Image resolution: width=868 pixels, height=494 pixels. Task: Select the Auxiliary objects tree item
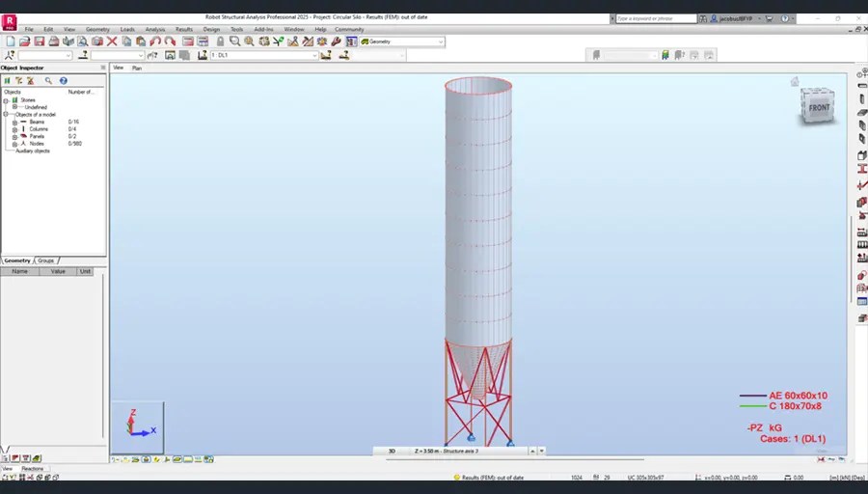(33, 151)
